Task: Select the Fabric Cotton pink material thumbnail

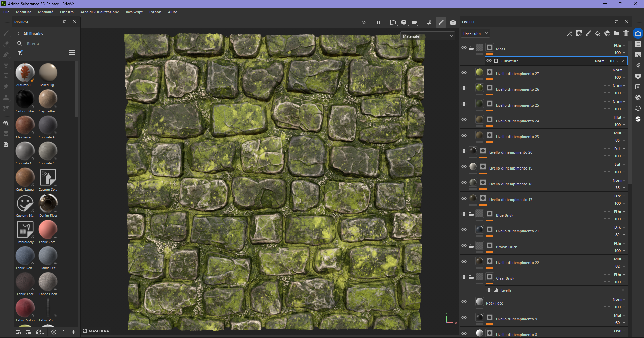Action: [x=48, y=229]
